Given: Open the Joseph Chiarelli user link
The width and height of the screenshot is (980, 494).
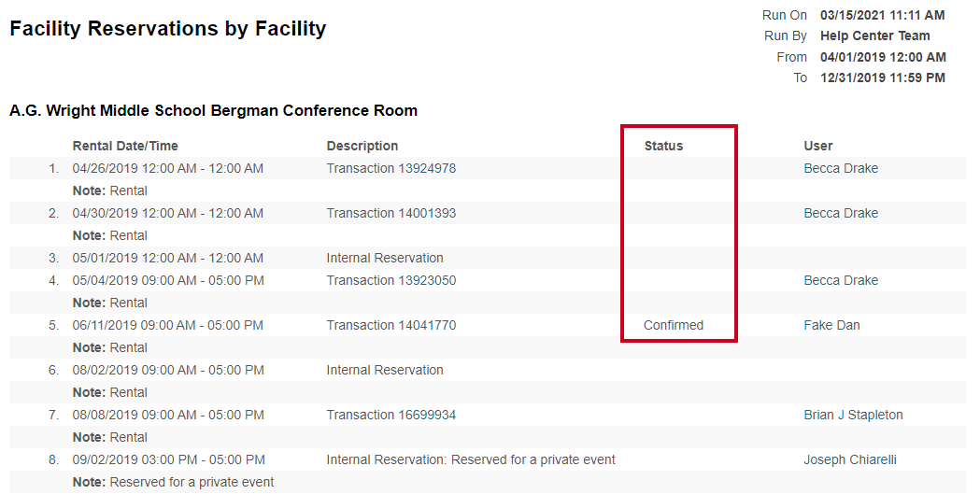Looking at the screenshot, I should click(x=850, y=459).
